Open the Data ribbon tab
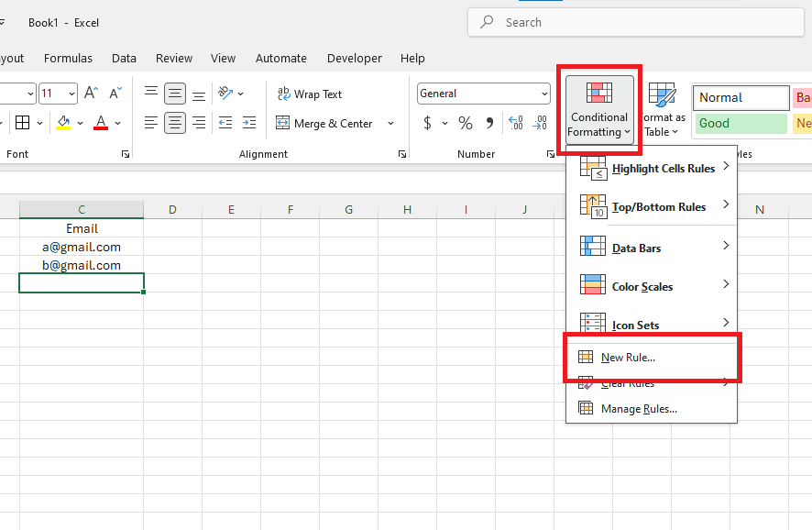 (124, 58)
